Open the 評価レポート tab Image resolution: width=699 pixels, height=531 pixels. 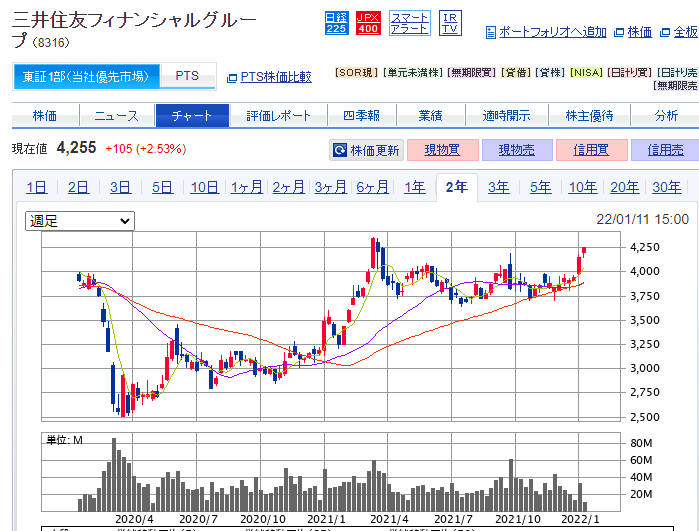[x=279, y=115]
